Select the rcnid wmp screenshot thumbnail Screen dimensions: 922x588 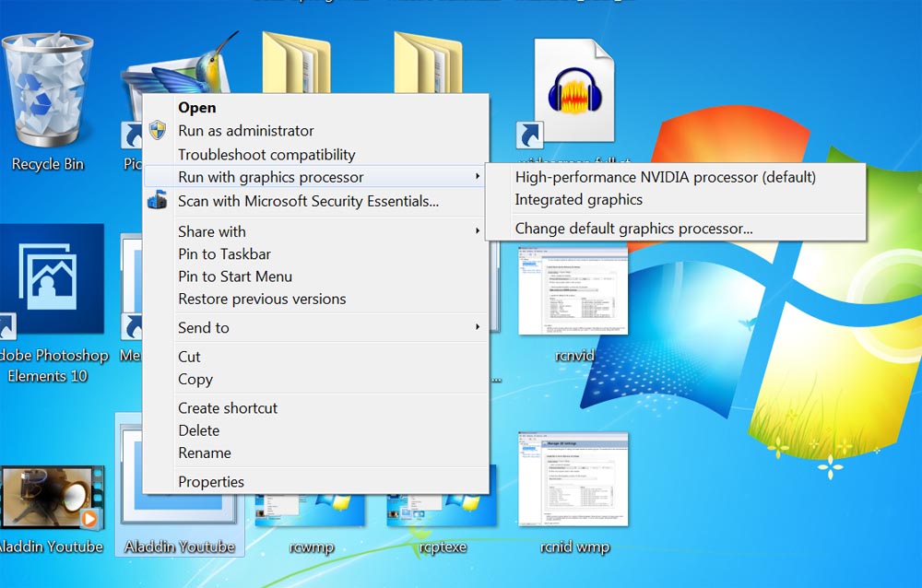[573, 479]
